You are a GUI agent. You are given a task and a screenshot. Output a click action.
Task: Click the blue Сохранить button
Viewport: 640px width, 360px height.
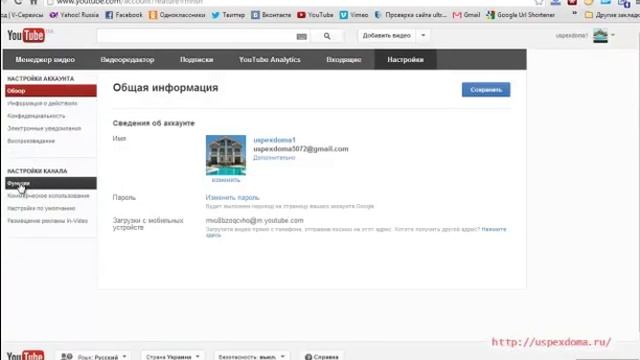(486, 90)
